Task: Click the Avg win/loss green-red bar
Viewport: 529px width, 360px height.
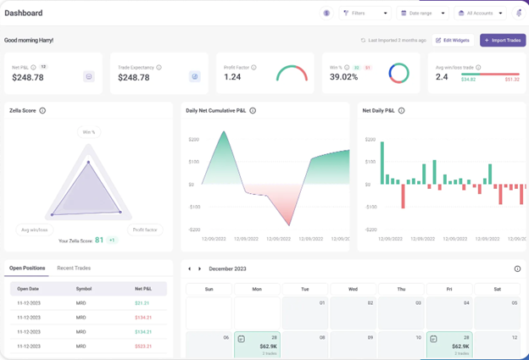Action: tap(490, 74)
